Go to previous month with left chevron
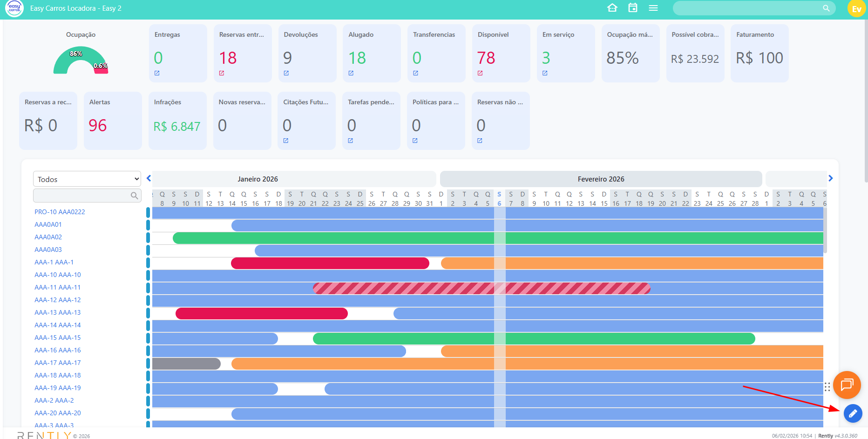868x439 pixels. (x=149, y=178)
